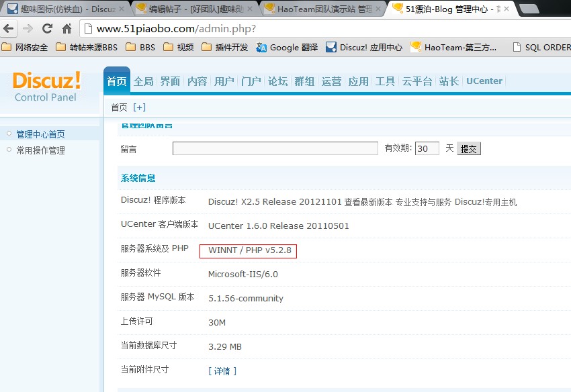Click the Microsoft-IIS/6.0 value
Image resolution: width=571 pixels, height=392 pixels.
pyautogui.click(x=243, y=274)
